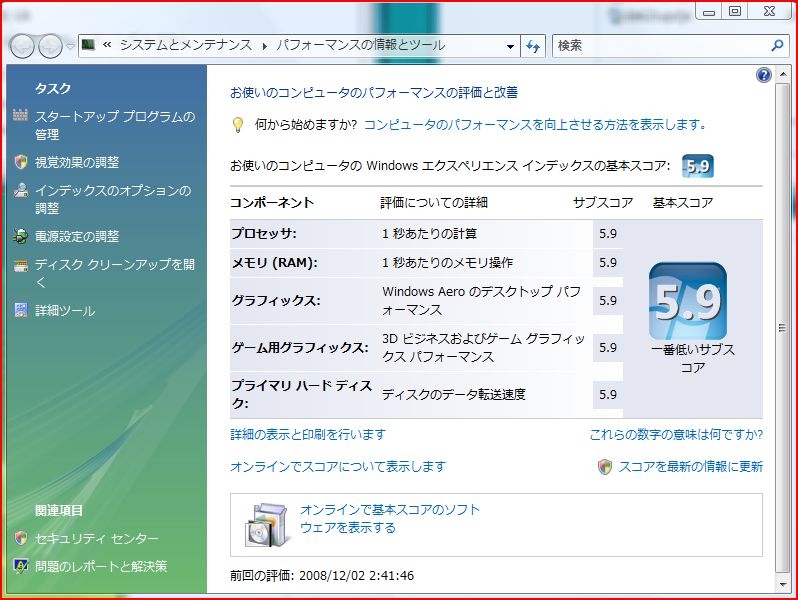This screenshot has width=798, height=600.
Task: Open 詳細ツール link
Action: (65, 310)
